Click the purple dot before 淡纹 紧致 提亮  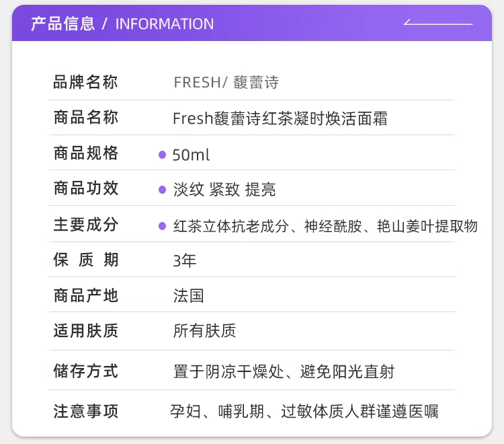[x=162, y=190]
